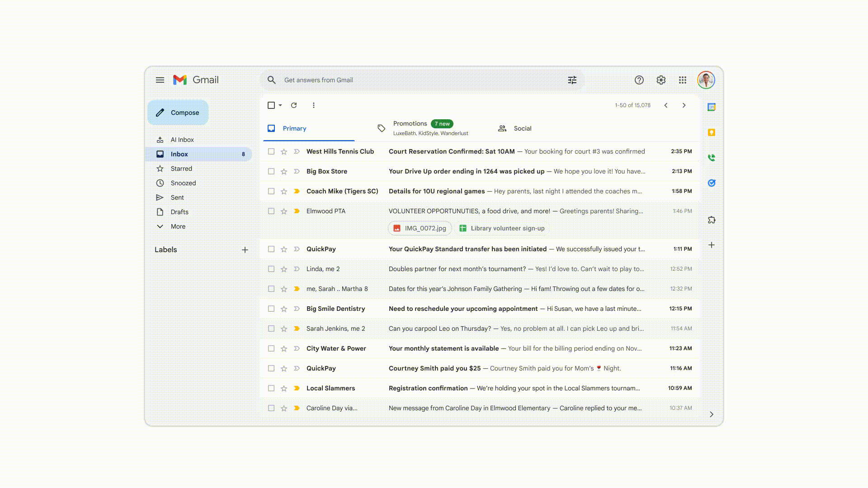The height and width of the screenshot is (488, 868).
Task: Click the Get add-ons puzzle icon
Action: pyautogui.click(x=711, y=220)
